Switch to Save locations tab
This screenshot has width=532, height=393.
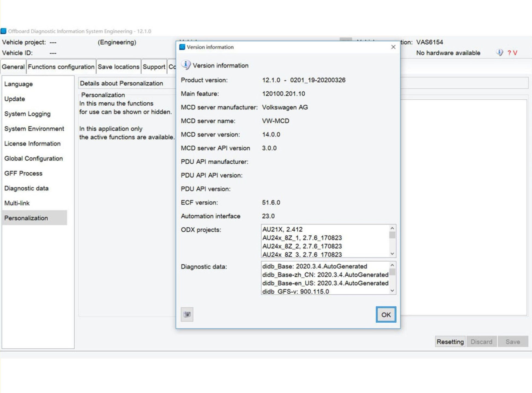coord(118,67)
